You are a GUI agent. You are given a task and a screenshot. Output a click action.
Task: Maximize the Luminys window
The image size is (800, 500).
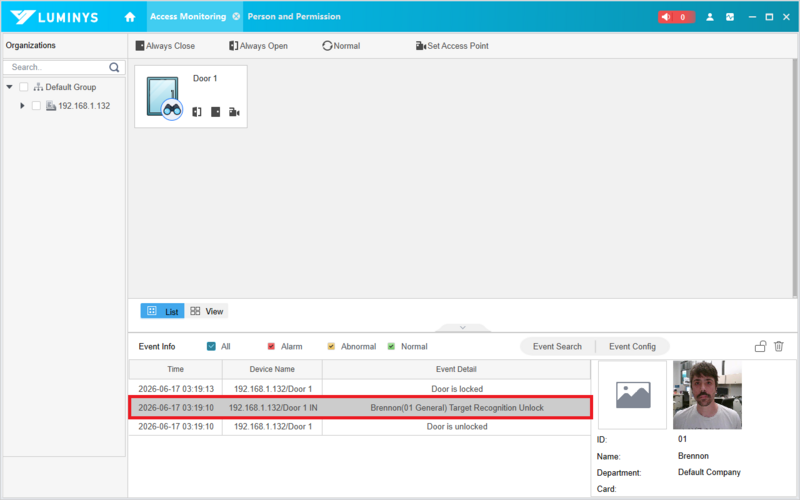[769, 17]
